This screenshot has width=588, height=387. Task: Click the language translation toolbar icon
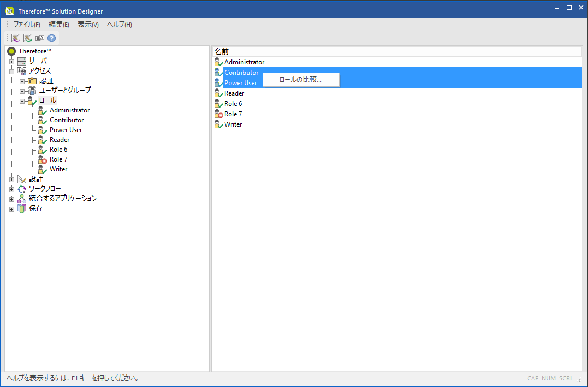(x=40, y=38)
